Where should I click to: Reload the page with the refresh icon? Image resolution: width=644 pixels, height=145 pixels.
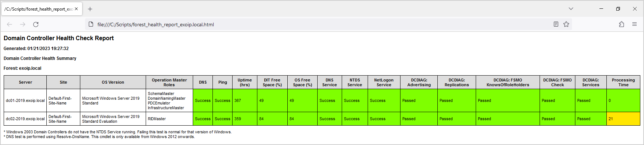[36, 24]
